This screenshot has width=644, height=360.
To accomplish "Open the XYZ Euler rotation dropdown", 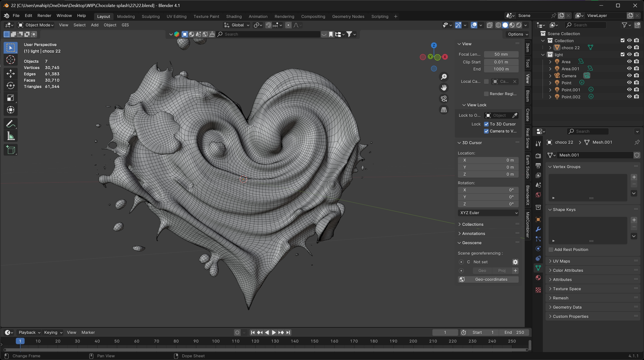I will 488,213.
